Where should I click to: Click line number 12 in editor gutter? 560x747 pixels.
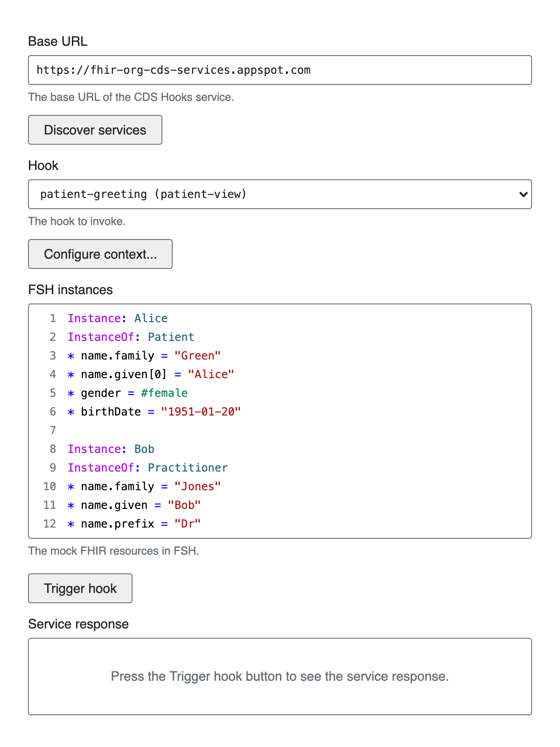point(49,524)
